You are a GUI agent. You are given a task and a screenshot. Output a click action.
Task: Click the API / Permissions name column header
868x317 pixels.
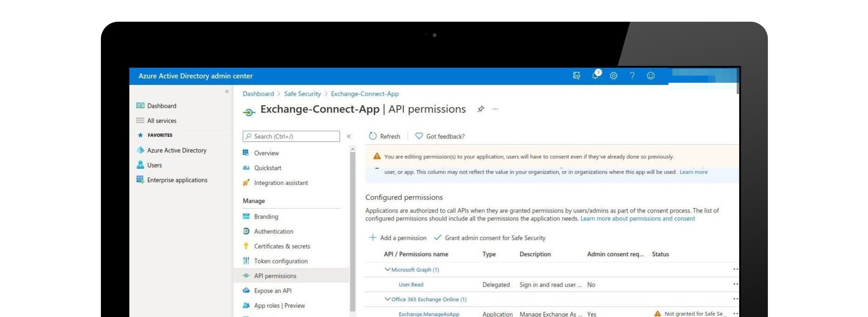pos(416,254)
